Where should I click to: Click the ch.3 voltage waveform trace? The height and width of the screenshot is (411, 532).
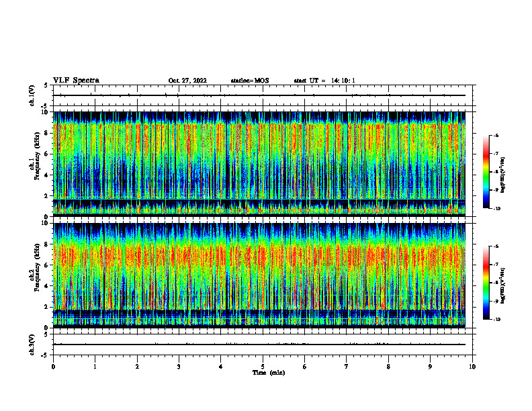pyautogui.click(x=259, y=345)
